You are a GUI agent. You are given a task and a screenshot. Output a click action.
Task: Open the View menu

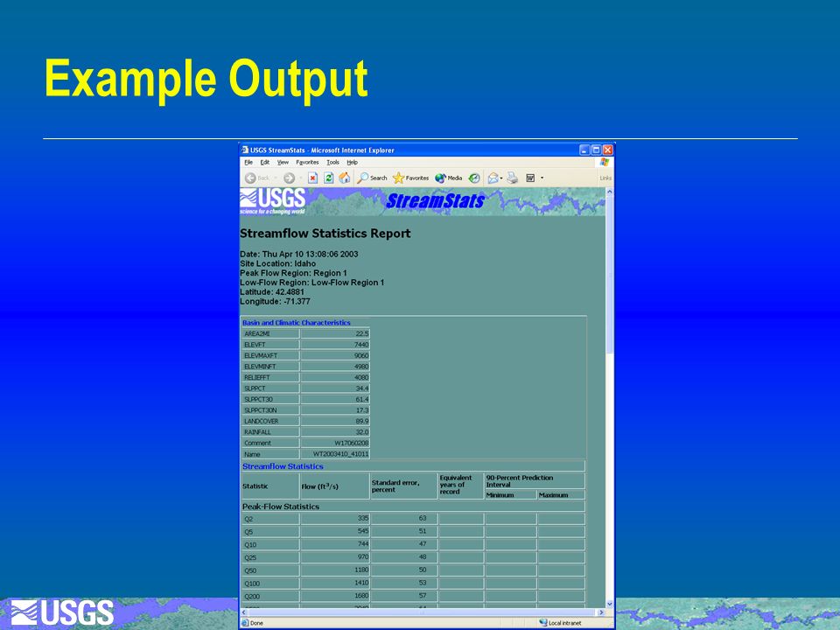pos(283,163)
